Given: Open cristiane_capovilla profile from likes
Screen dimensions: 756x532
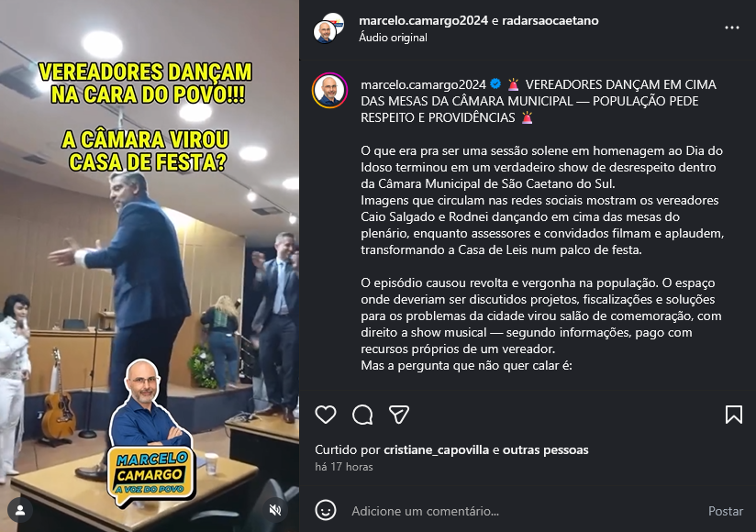Looking at the screenshot, I should click(436, 450).
